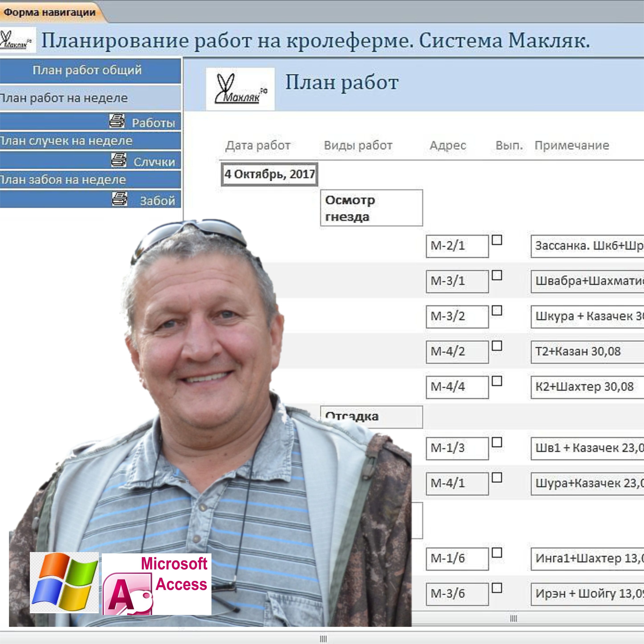Open the План работ общий tab
The image size is (644, 644).
tap(87, 70)
